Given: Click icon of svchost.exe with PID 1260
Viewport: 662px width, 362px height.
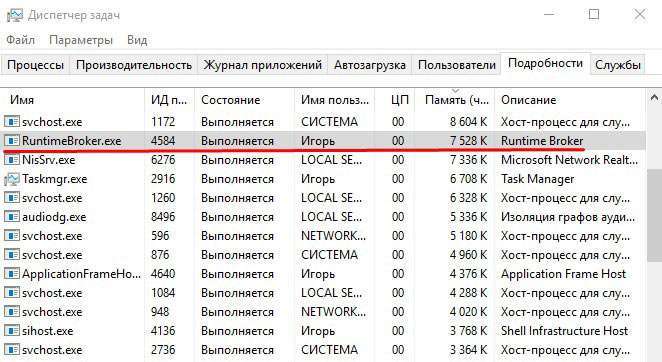Looking at the screenshot, I should click(12, 198).
